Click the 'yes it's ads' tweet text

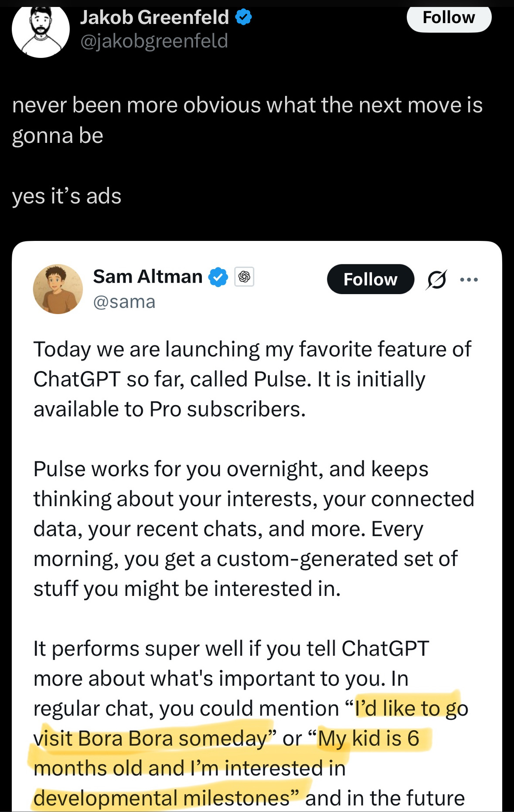tap(67, 196)
